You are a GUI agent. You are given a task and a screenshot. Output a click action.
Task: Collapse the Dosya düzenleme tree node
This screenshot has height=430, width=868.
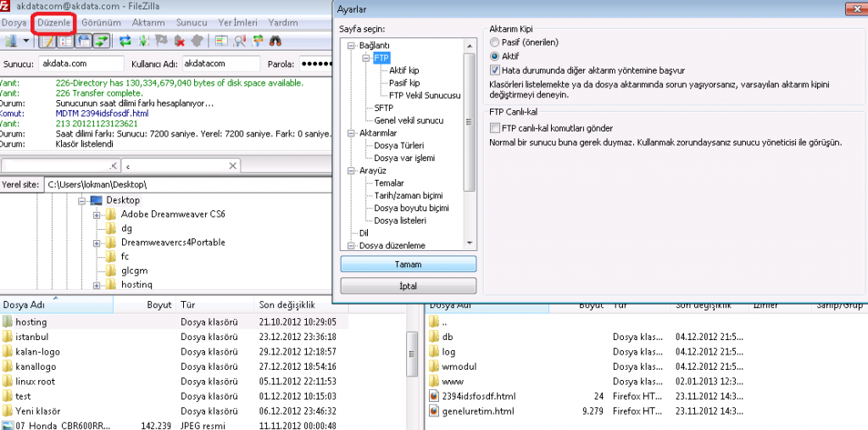click(x=350, y=246)
